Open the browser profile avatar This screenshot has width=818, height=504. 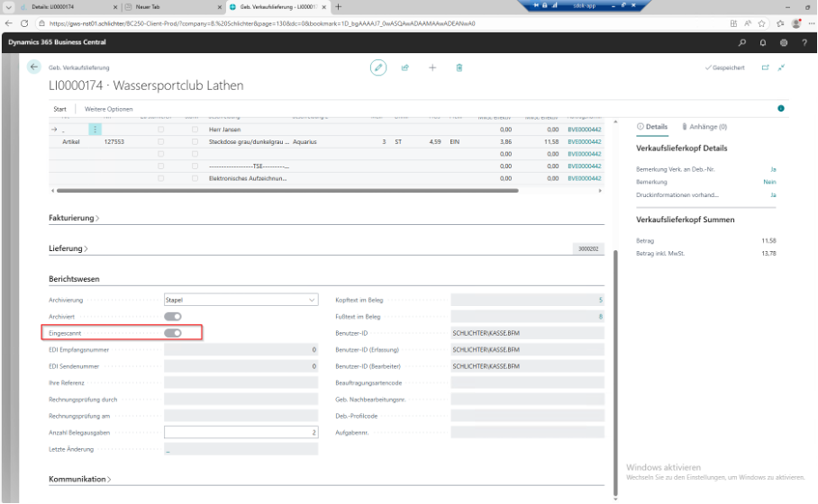[x=796, y=23]
